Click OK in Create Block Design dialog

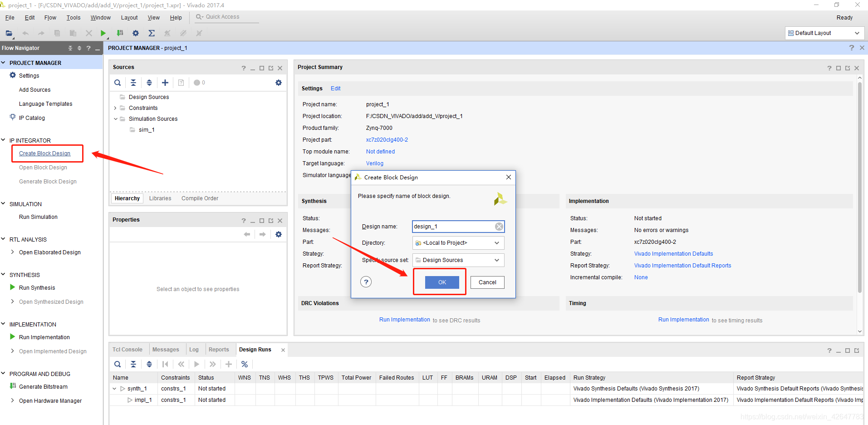(x=442, y=282)
